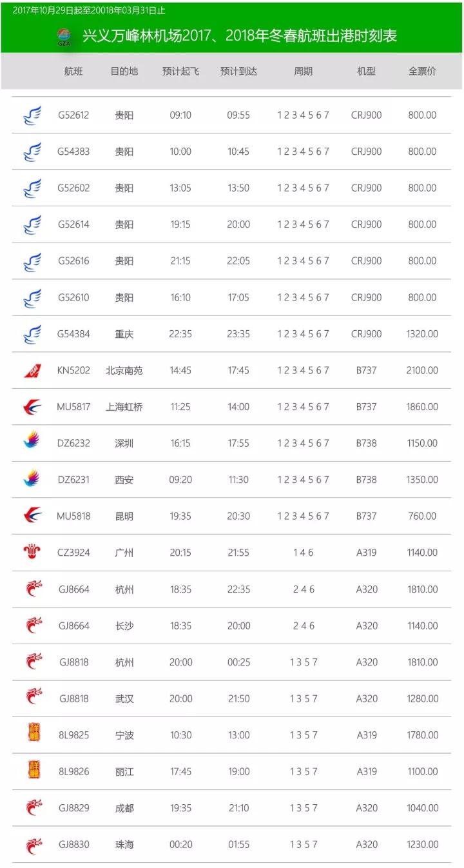Click flight number G54384 to Chongqing
This screenshot has width=464, height=868.
[73, 334]
